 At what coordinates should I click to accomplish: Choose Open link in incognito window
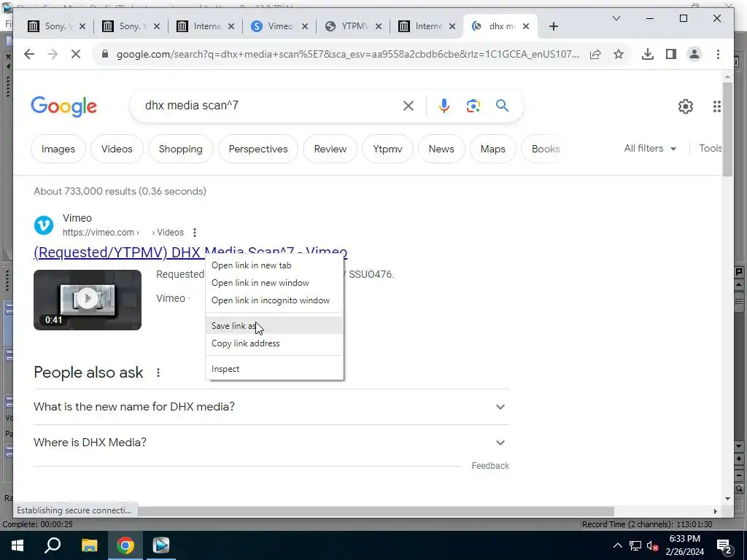(274, 300)
